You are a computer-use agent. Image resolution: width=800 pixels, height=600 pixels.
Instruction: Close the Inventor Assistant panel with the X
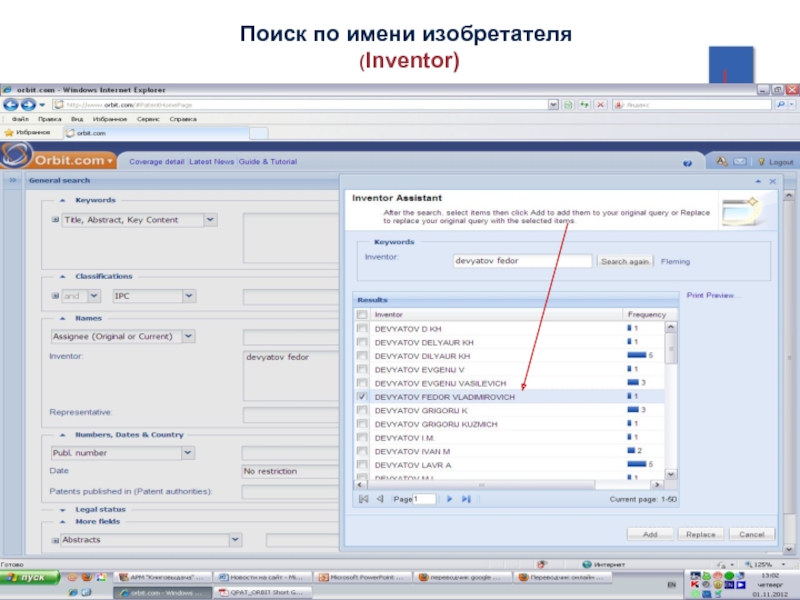tap(773, 181)
